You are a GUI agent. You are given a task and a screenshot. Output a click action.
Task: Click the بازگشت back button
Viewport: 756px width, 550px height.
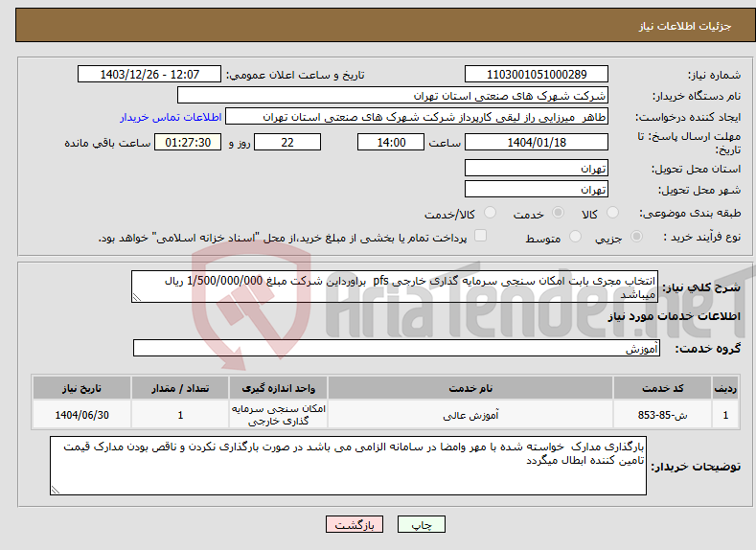(x=355, y=524)
